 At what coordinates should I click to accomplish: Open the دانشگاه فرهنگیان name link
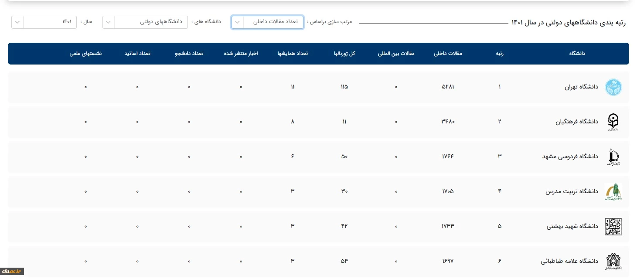[577, 122]
